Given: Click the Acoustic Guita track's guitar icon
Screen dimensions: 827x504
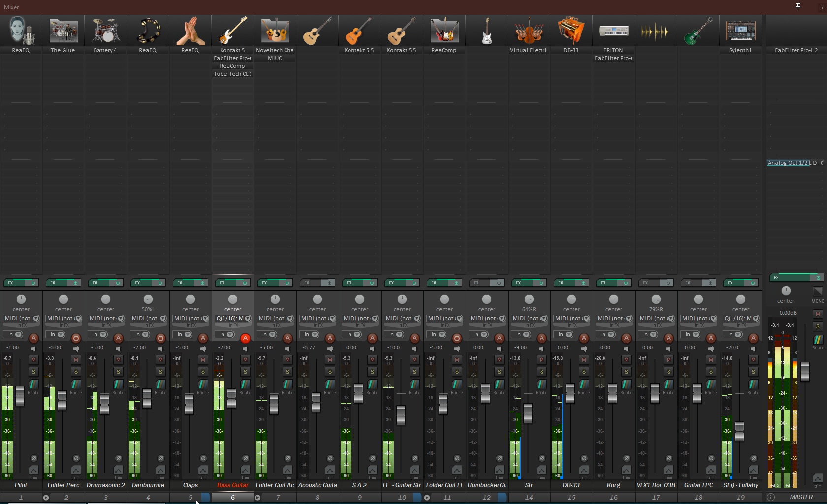Looking at the screenshot, I should [317, 31].
